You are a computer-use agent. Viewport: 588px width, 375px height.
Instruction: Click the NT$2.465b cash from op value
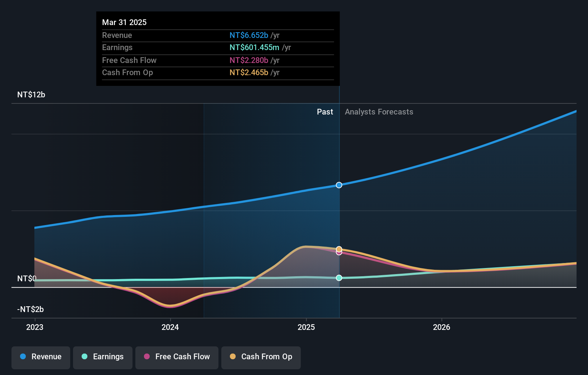pyautogui.click(x=249, y=72)
